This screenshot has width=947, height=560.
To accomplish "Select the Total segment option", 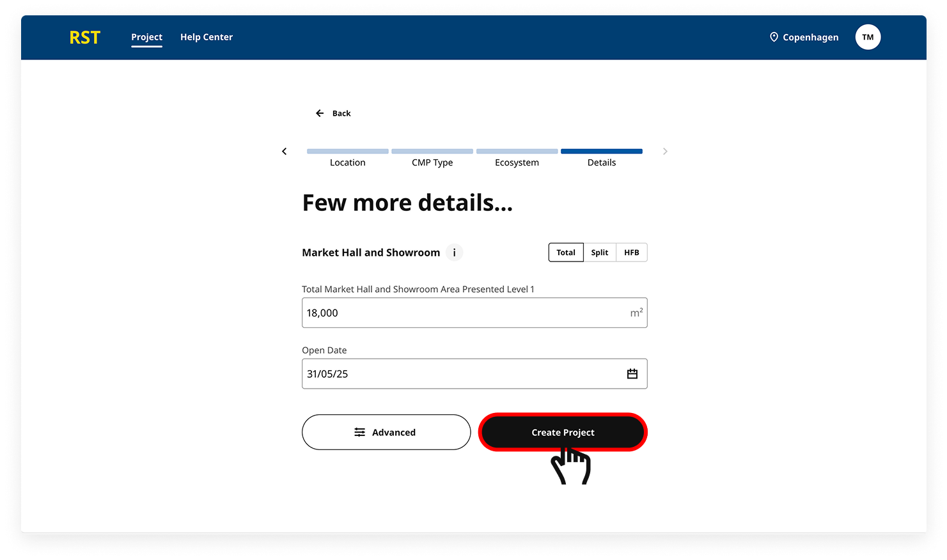I will pos(565,253).
